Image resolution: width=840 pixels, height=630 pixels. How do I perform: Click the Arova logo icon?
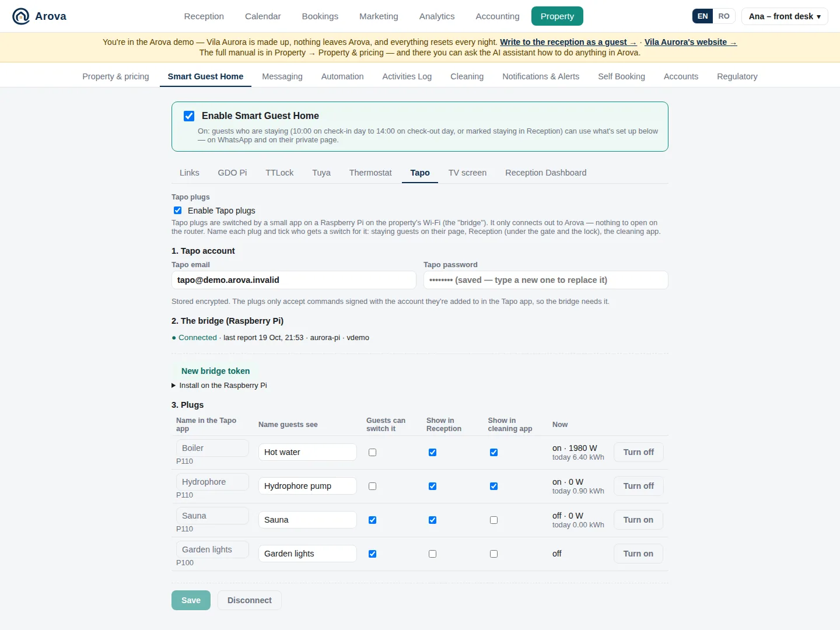(21, 16)
